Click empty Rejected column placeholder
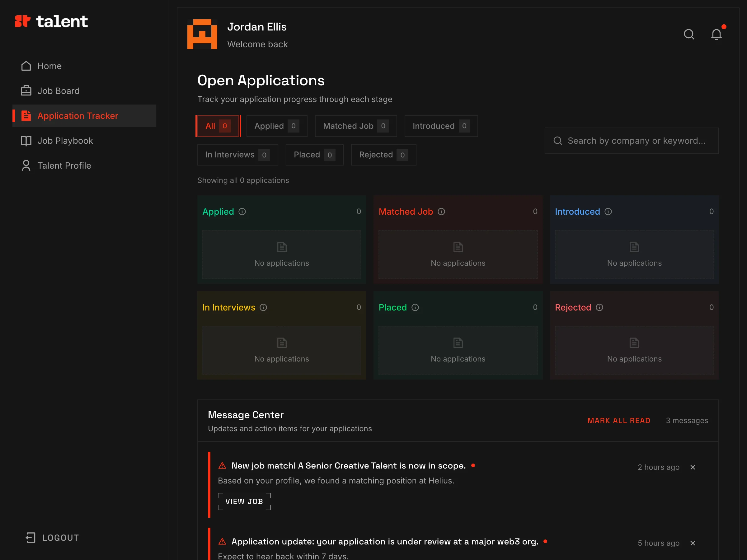This screenshot has height=560, width=747. pyautogui.click(x=634, y=350)
